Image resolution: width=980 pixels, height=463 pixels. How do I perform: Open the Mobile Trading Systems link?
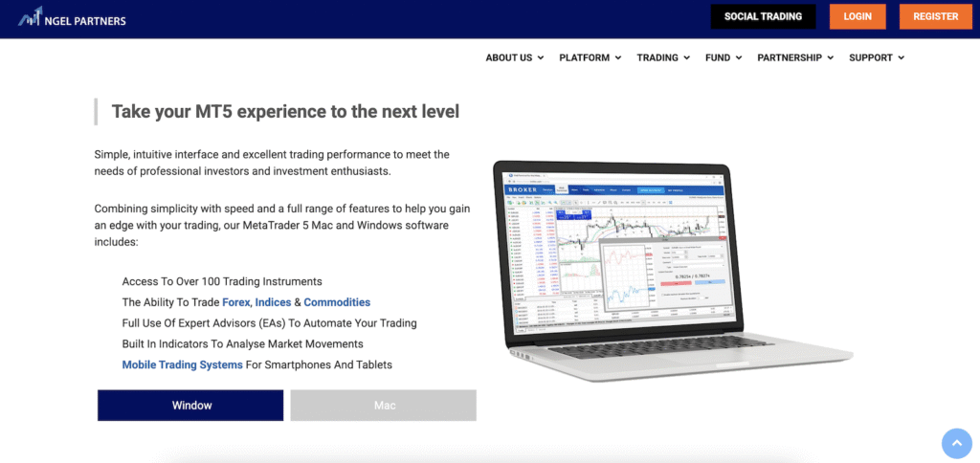[x=182, y=364]
